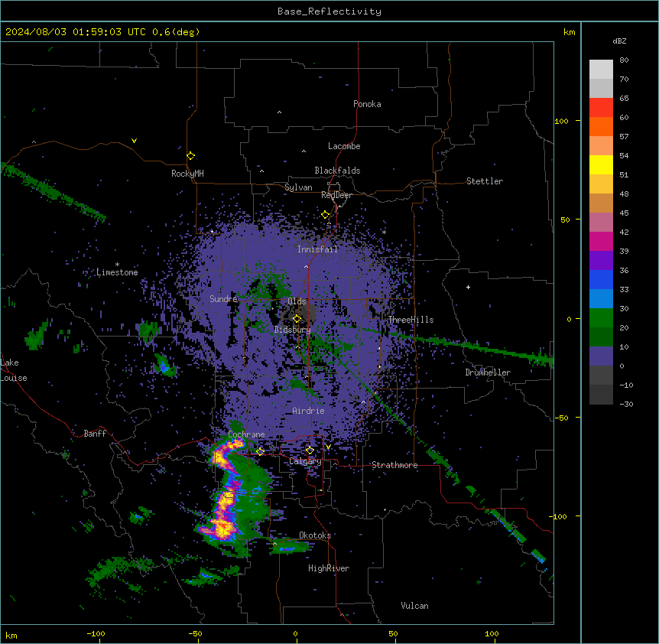This screenshot has height=644, width=659.
Task: Click the Olds city label
Action: point(297,301)
